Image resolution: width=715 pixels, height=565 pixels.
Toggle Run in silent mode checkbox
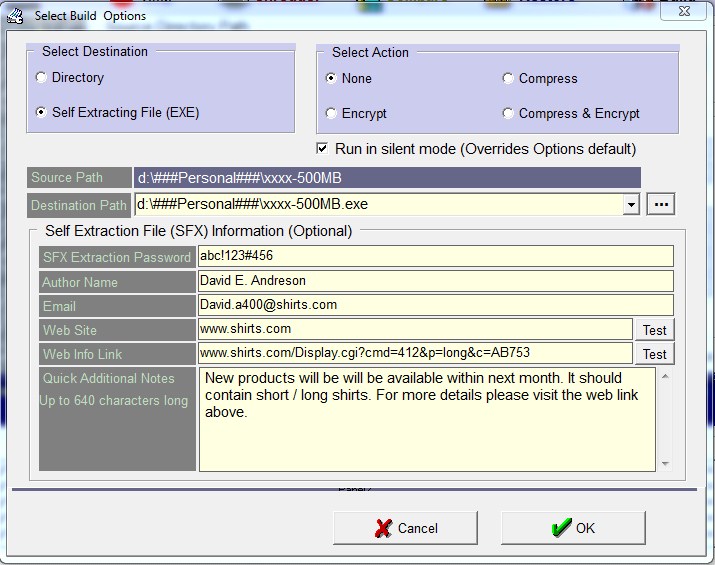tap(322, 149)
